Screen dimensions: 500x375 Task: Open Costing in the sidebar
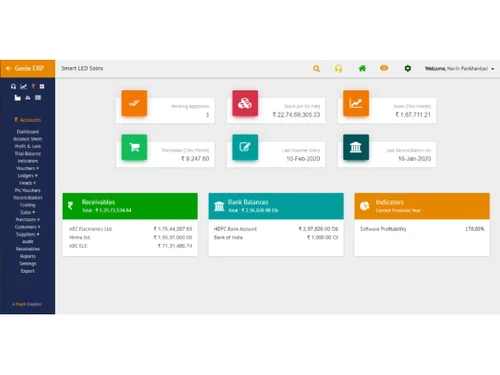pyautogui.click(x=28, y=205)
